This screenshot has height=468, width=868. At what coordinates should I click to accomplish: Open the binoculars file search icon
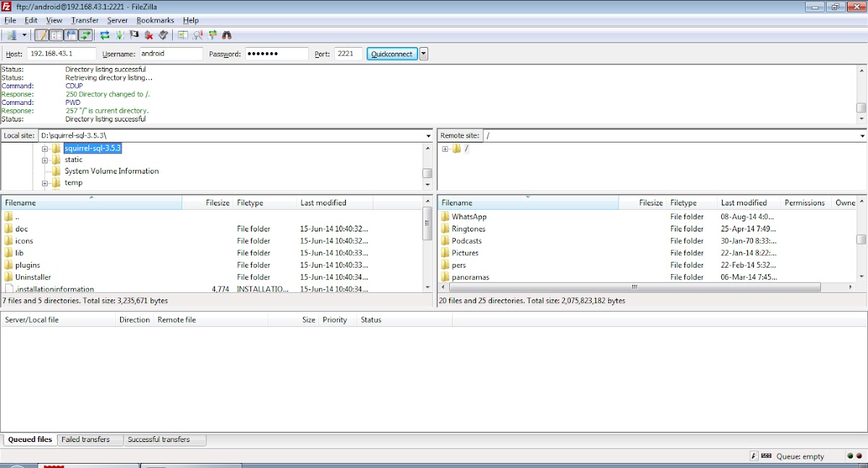point(227,35)
